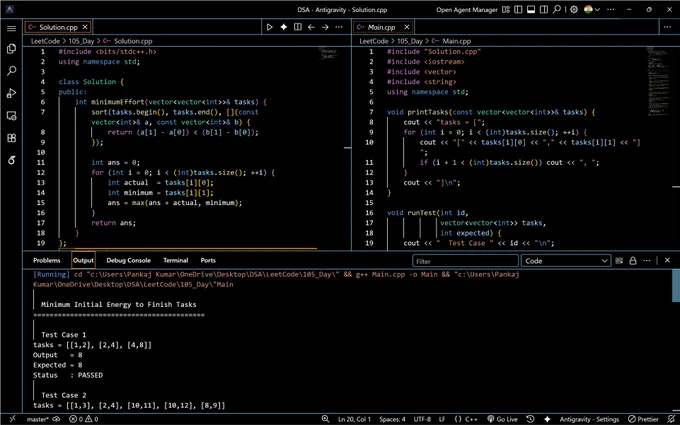Click the bottom activity bar extension icon

point(11,160)
